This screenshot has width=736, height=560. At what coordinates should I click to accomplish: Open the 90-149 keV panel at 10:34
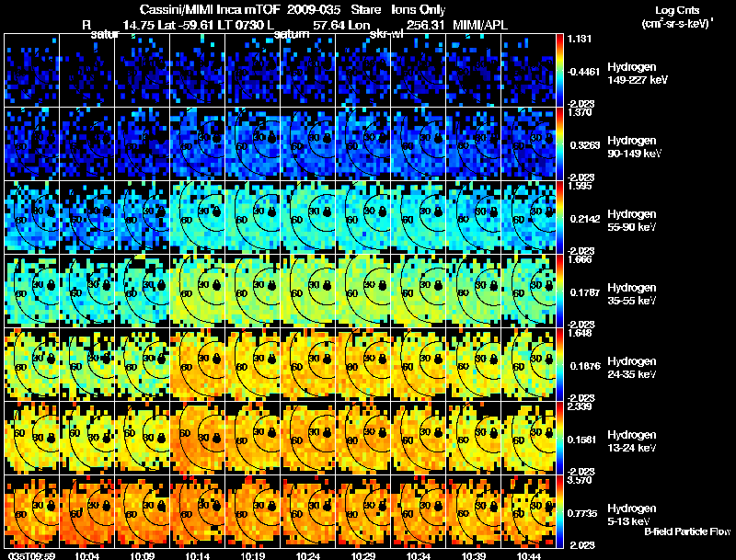[x=419, y=144]
